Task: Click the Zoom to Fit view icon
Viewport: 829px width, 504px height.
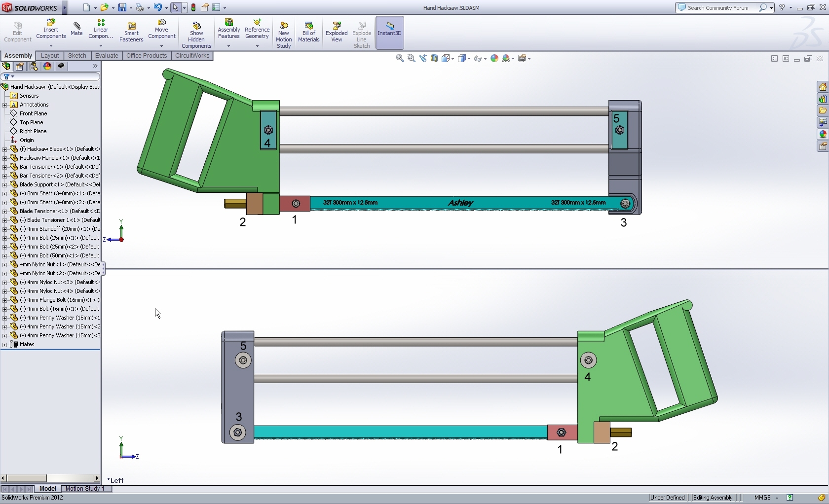Action: [400, 58]
